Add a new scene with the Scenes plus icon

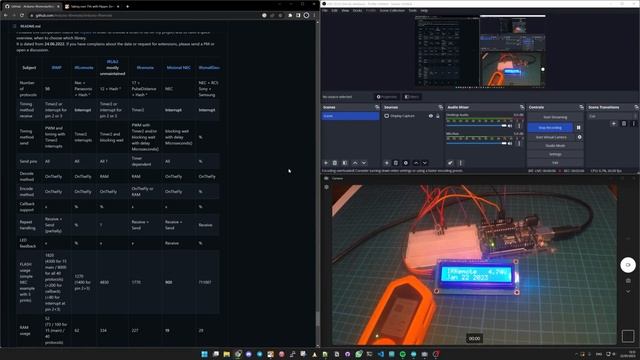[x=326, y=163]
